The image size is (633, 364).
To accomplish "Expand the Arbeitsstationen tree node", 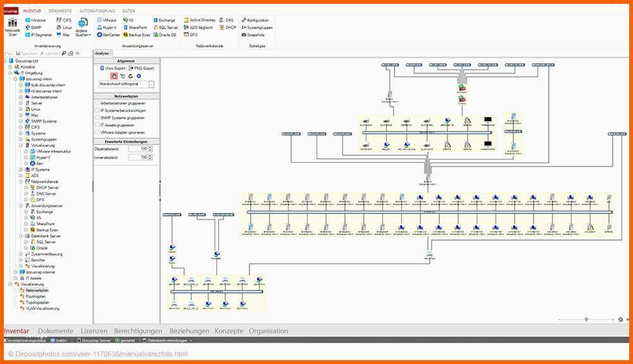I will (x=21, y=97).
